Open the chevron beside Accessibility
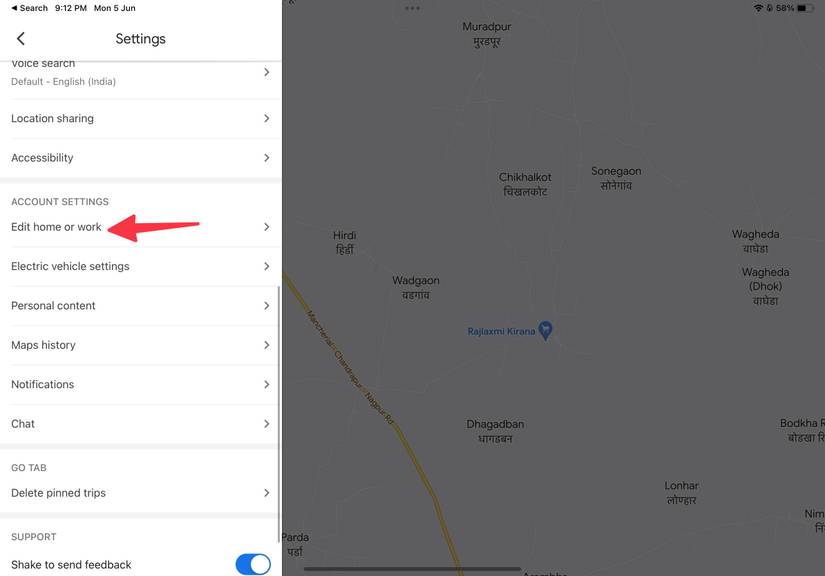The image size is (825, 576). pyautogui.click(x=267, y=158)
